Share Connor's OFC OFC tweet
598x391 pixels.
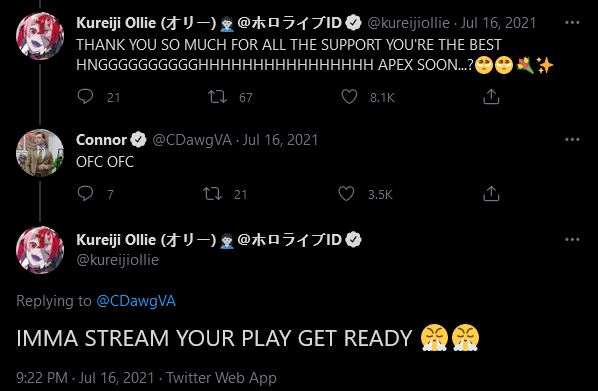point(491,194)
